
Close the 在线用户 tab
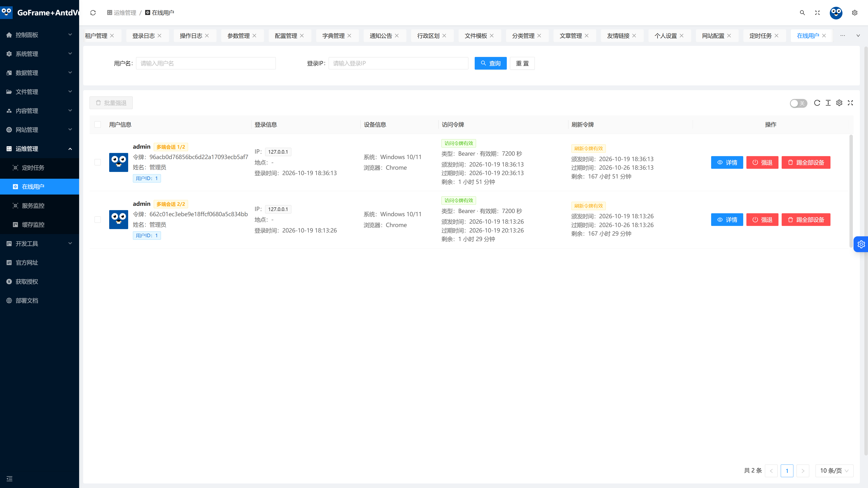(x=824, y=36)
